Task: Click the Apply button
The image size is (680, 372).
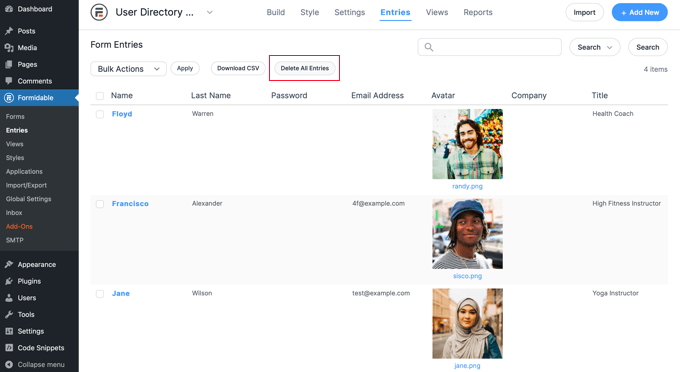Action: (x=185, y=68)
